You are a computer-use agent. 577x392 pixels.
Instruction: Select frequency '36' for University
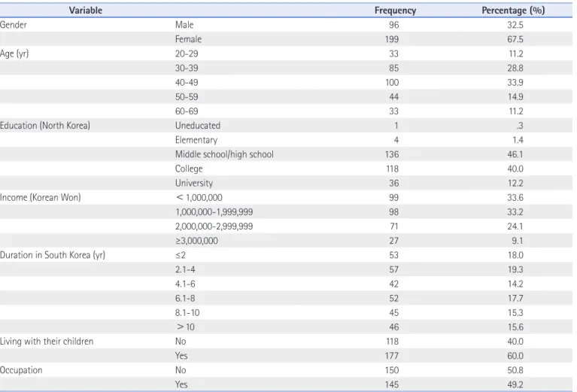(x=393, y=183)
